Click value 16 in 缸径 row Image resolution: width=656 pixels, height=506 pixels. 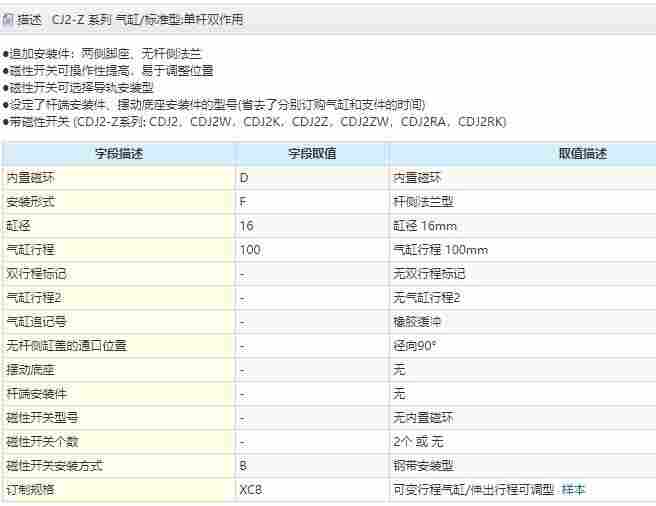(312, 226)
